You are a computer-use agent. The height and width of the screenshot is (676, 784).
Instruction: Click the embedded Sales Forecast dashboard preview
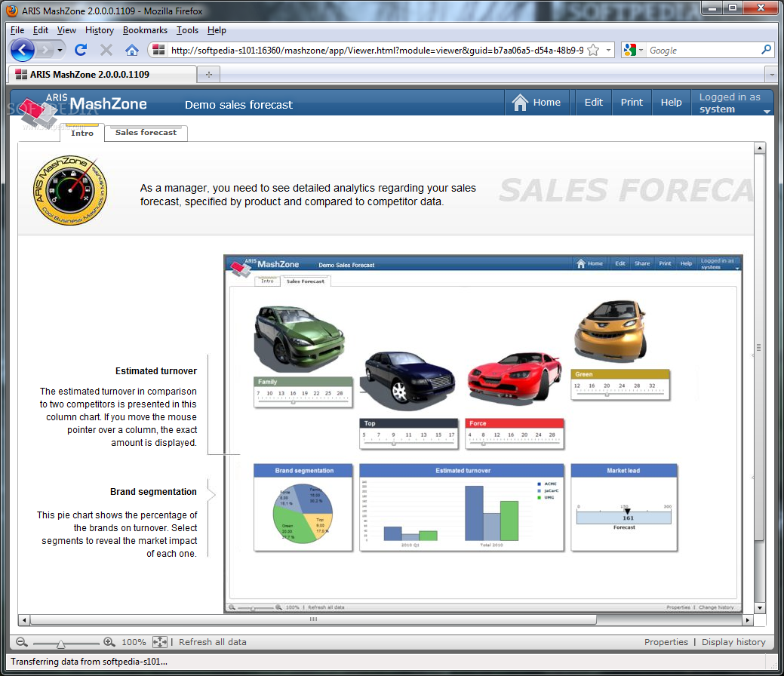(x=483, y=434)
